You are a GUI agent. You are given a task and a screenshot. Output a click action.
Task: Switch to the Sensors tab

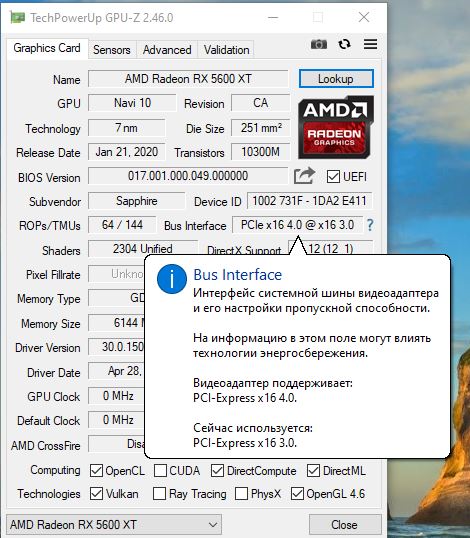click(x=112, y=50)
